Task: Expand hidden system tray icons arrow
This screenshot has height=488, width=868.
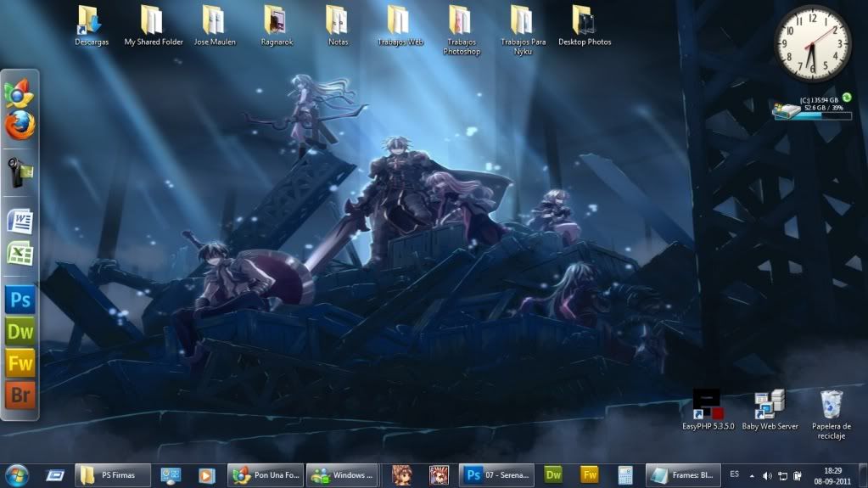Action: [x=752, y=476]
